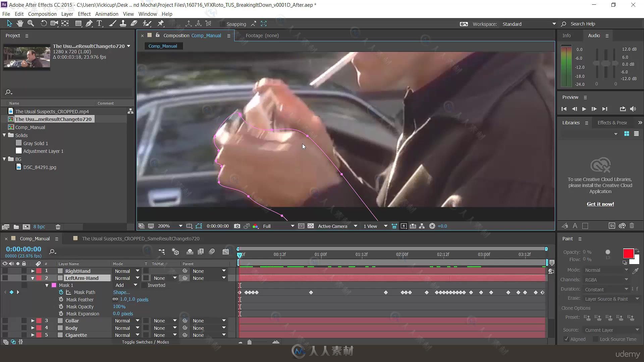Click the Get it now link
This screenshot has height=362, width=644.
click(x=601, y=204)
